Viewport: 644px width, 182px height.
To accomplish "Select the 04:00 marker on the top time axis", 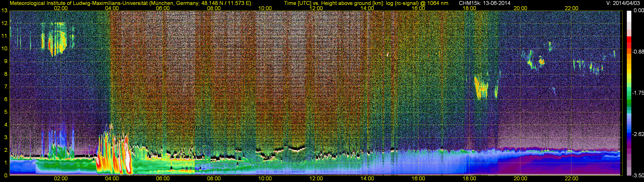I will tap(112, 8).
